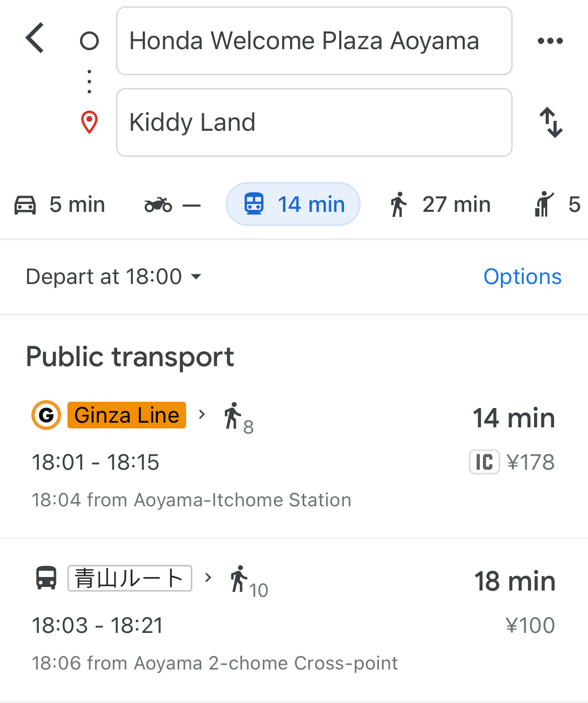Tap the IC card fare icon
Viewport: 588px width, 703px height.
485,462
